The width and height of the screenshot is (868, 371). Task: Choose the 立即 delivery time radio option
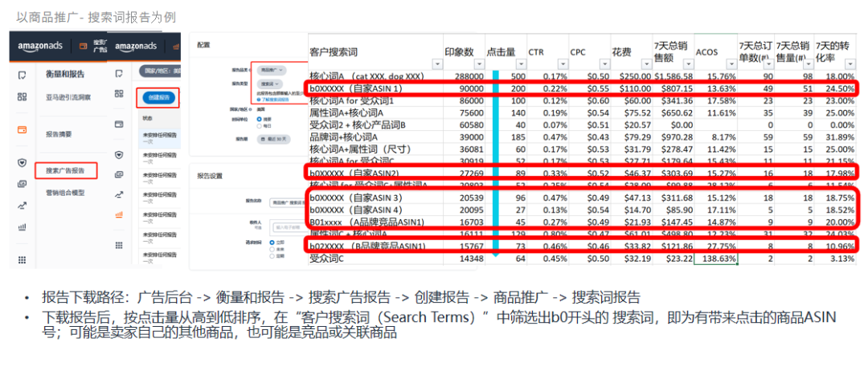(x=272, y=243)
